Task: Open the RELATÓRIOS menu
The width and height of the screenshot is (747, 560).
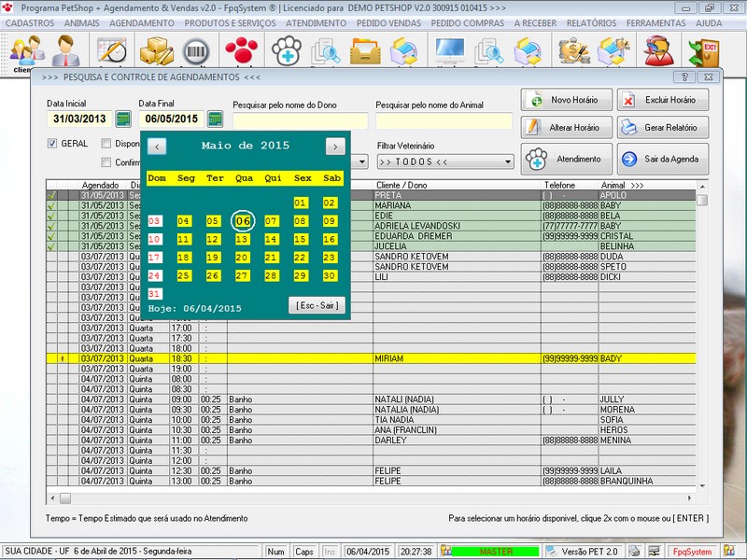Action: (x=591, y=22)
